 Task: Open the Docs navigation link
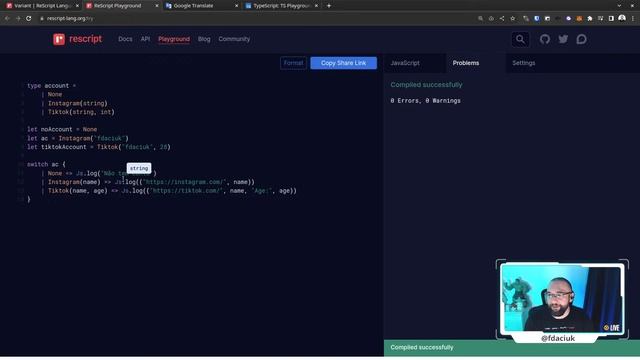[125, 39]
